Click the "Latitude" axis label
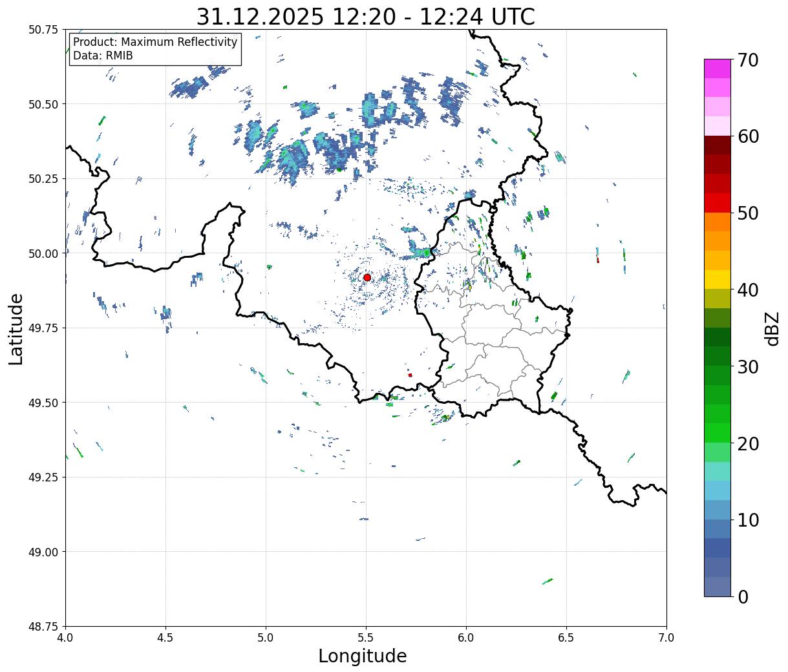This screenshot has width=788, height=672. [x=16, y=328]
